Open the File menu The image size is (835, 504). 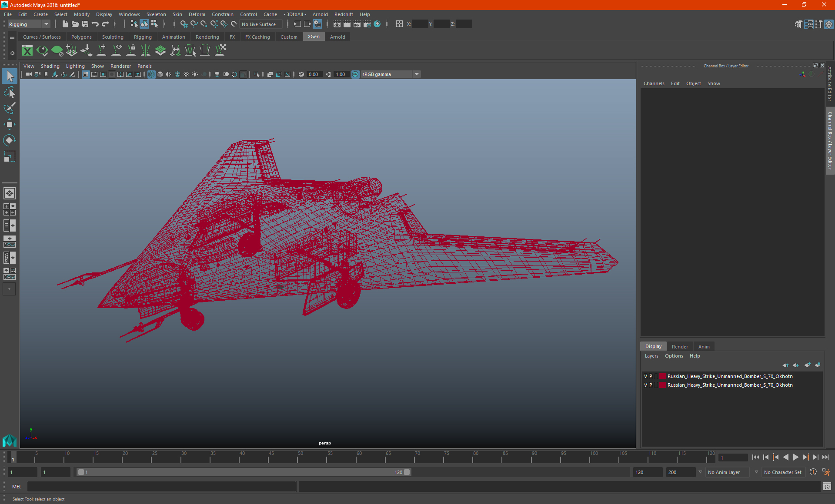pos(8,14)
